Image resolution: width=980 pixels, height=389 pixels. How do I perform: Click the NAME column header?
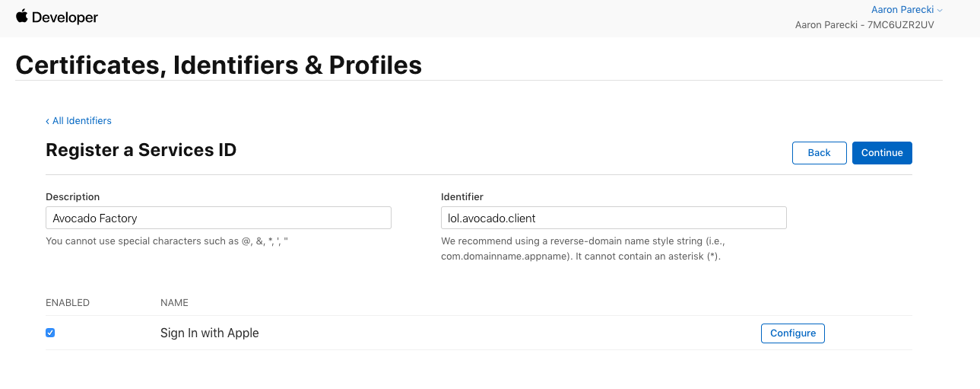174,303
